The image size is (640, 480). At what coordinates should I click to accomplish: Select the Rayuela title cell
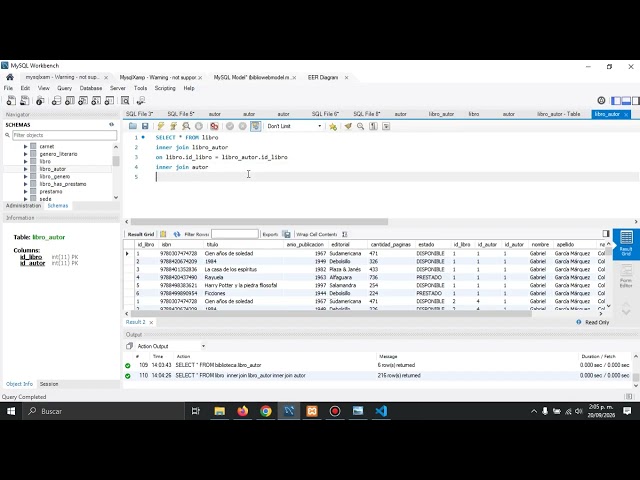(243, 278)
